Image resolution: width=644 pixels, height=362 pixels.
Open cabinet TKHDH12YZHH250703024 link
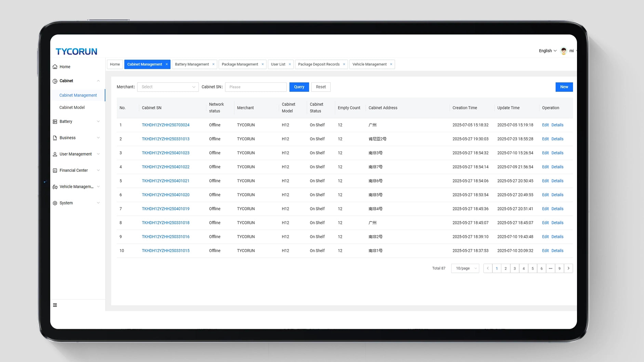click(x=165, y=125)
